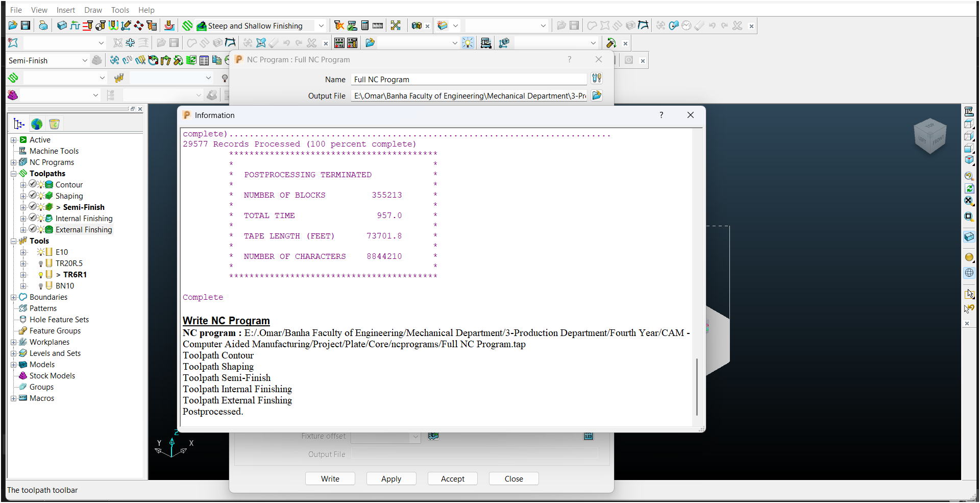980x503 pixels.
Task: Click the highlighted light bulb toolbar icon
Action: click(x=468, y=43)
